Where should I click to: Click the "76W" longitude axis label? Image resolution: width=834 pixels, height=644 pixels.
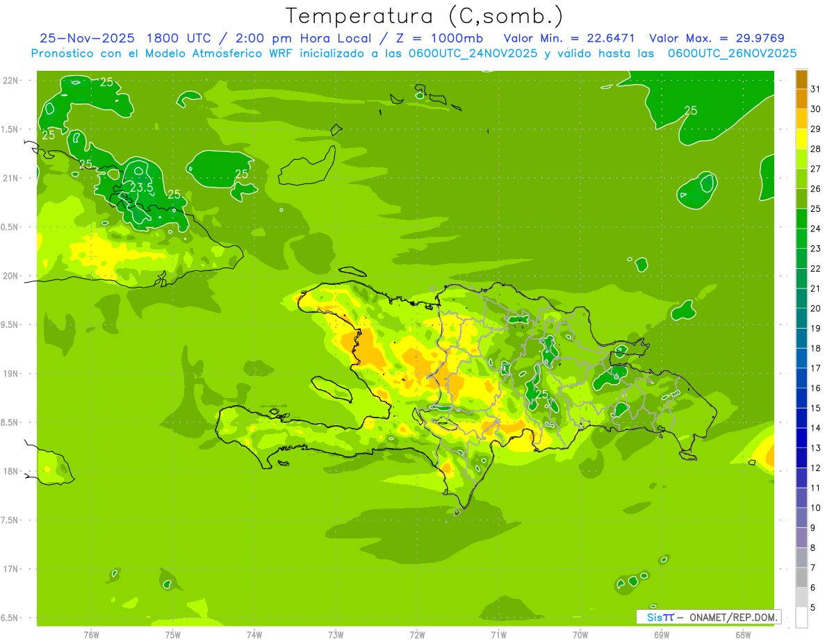click(91, 636)
